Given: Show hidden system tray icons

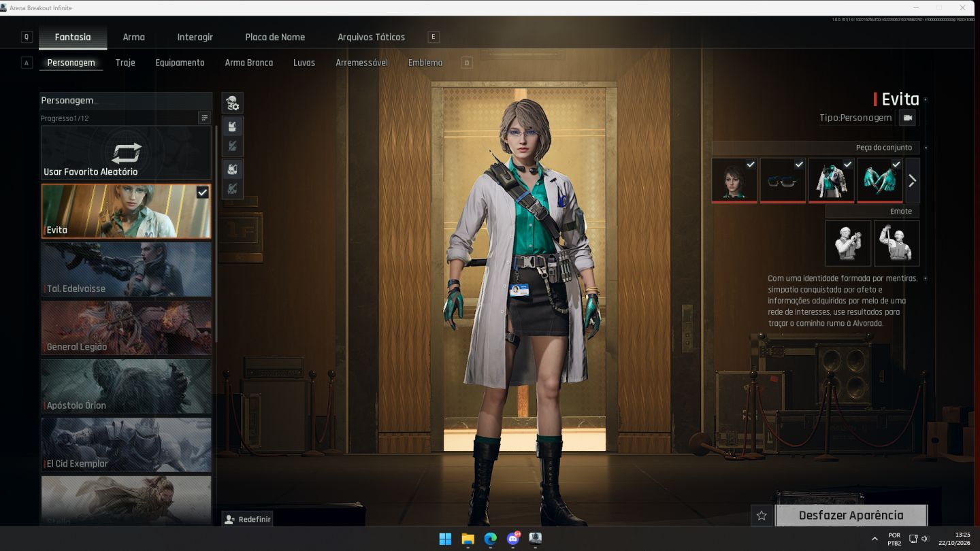Looking at the screenshot, I should [x=875, y=539].
